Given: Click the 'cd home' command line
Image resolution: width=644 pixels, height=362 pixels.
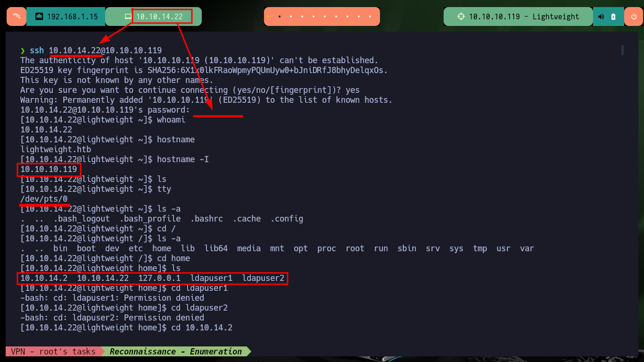Looking at the screenshot, I should click(x=105, y=258).
